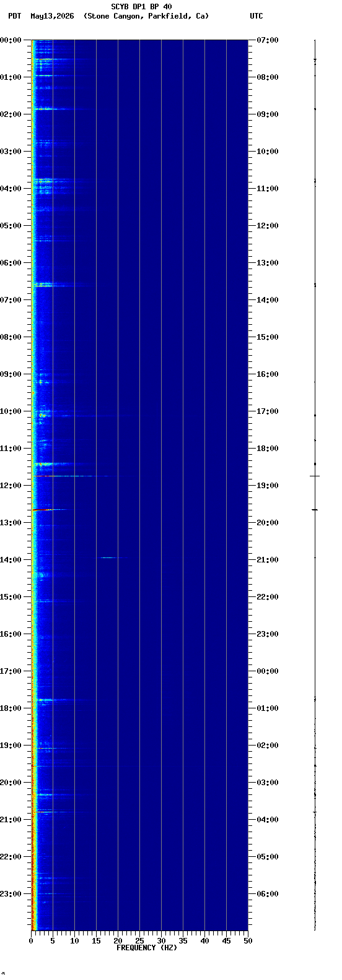Click the PDT time label '15:00'
The image size is (342, 980).
point(11,597)
